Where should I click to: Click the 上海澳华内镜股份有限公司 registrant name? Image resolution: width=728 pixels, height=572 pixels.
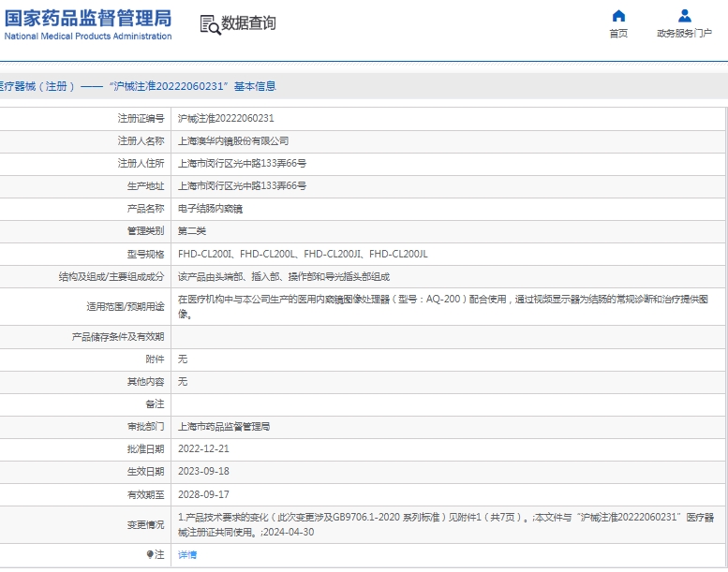coord(233,141)
